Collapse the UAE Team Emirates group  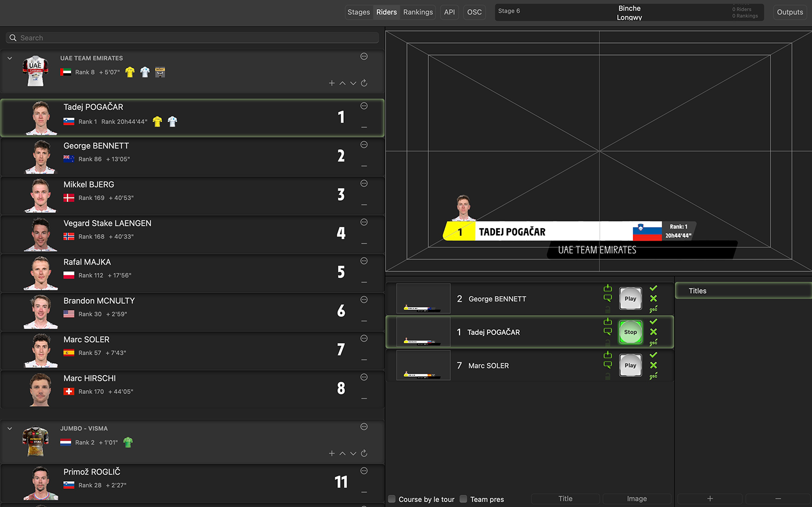click(10, 58)
